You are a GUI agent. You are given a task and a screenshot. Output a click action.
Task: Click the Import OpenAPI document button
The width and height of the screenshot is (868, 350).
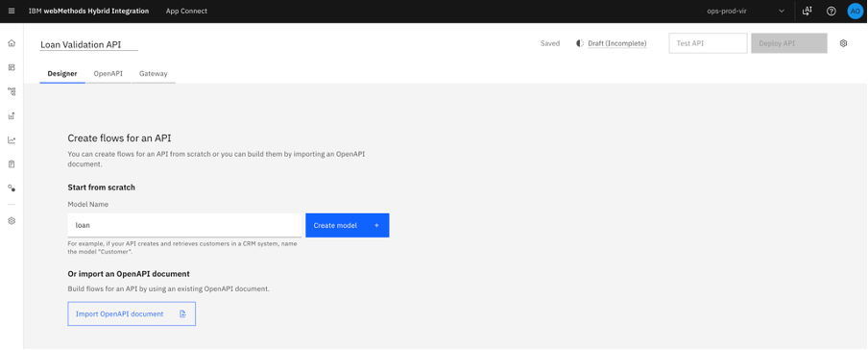(x=132, y=314)
